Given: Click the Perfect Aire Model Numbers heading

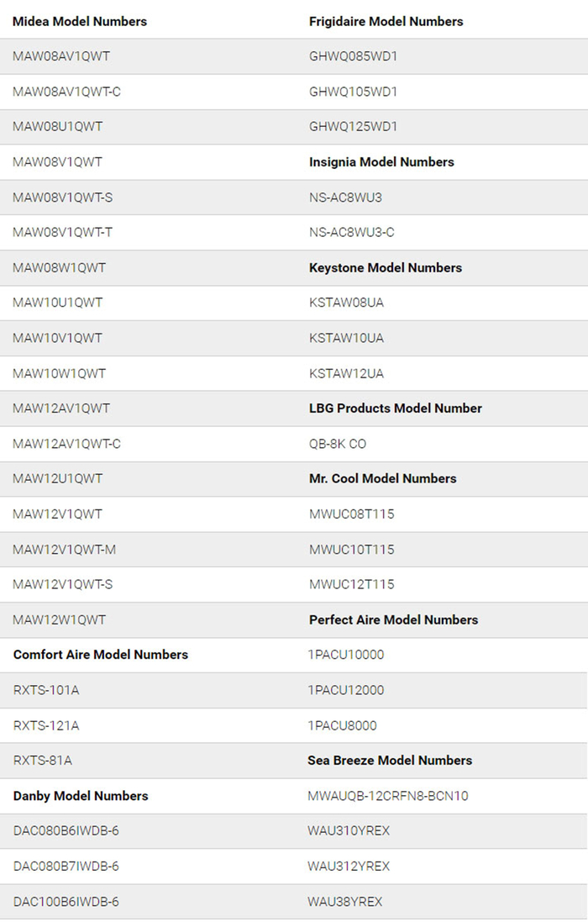Looking at the screenshot, I should pyautogui.click(x=393, y=619).
